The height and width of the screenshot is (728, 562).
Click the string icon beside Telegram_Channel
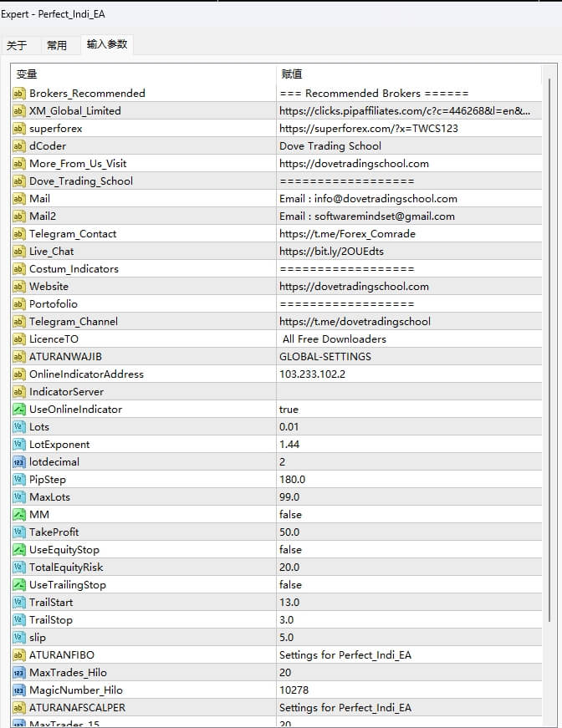(19, 322)
